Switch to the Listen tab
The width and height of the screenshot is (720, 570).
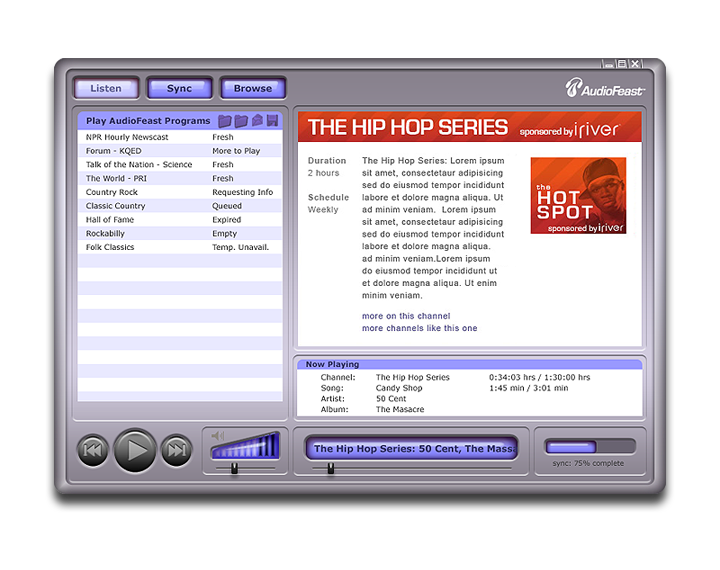[x=106, y=88]
